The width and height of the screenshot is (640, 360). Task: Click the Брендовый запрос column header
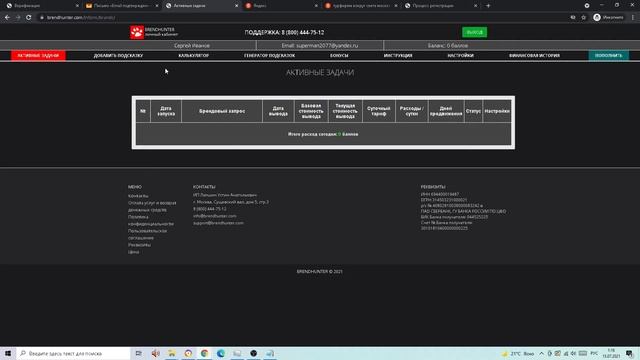pyautogui.click(x=222, y=111)
